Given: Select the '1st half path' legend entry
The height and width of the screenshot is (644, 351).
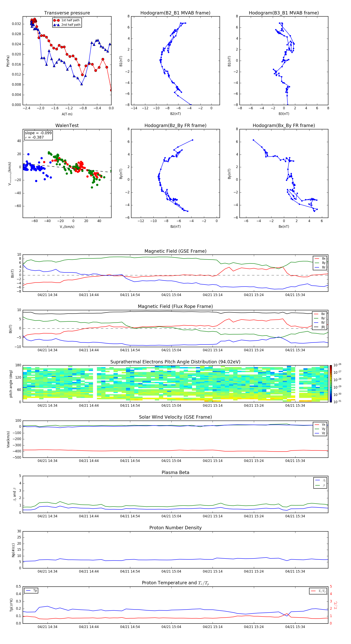Looking at the screenshot, I should point(67,20).
